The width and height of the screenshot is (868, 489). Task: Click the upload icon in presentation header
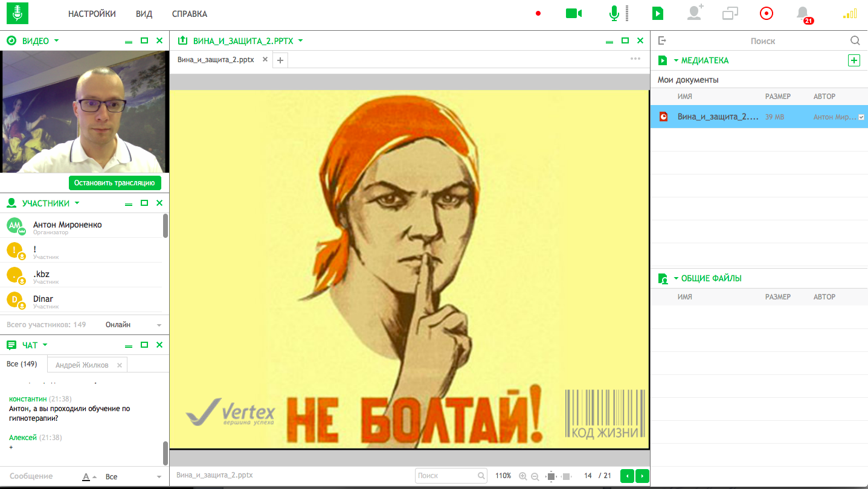(x=182, y=40)
